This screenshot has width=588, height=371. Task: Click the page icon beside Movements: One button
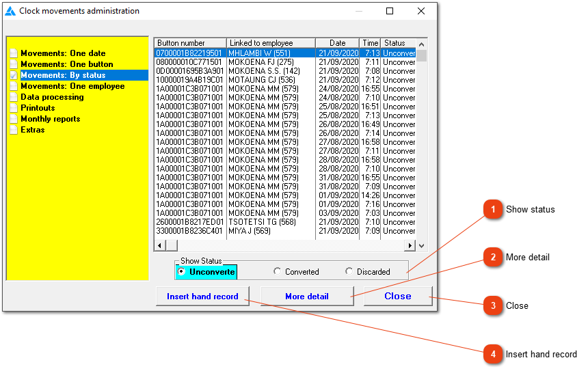pyautogui.click(x=14, y=64)
